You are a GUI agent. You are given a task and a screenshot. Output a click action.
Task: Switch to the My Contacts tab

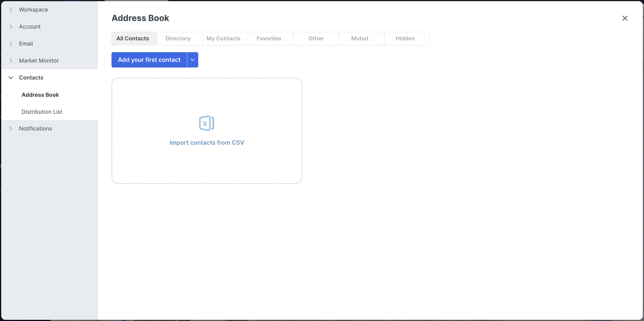point(223,38)
